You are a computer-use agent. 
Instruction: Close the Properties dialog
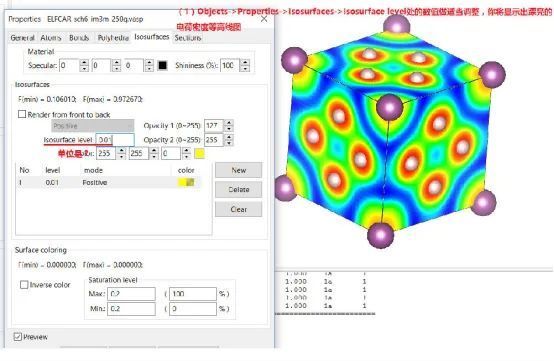tap(264, 19)
